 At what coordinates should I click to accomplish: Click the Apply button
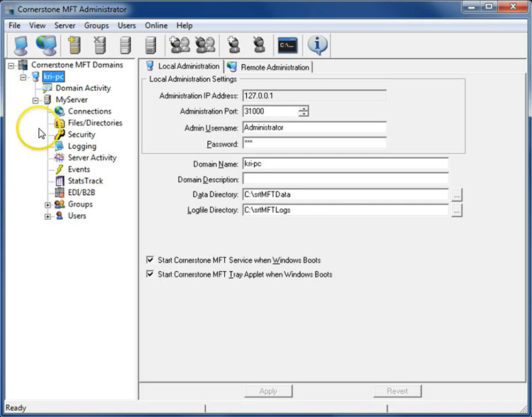pyautogui.click(x=268, y=391)
